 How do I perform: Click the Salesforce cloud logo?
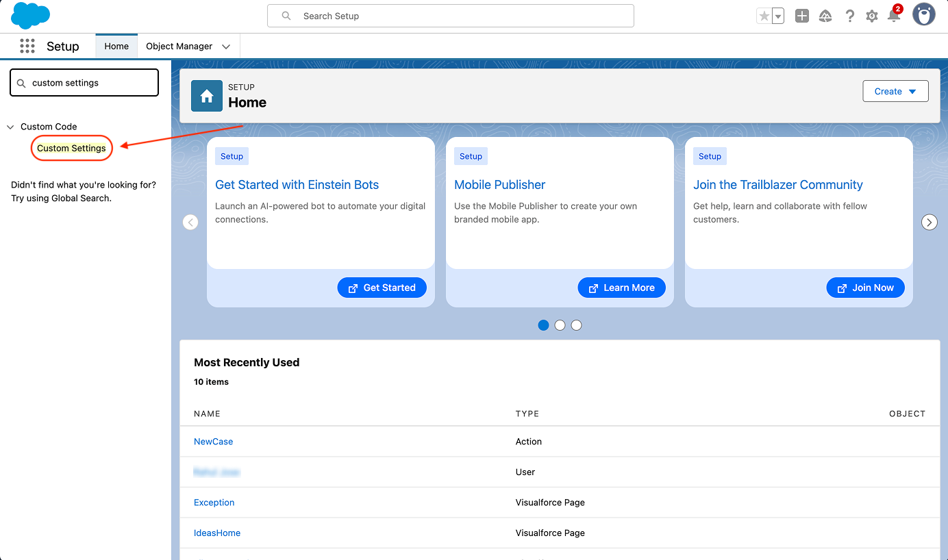point(30,15)
